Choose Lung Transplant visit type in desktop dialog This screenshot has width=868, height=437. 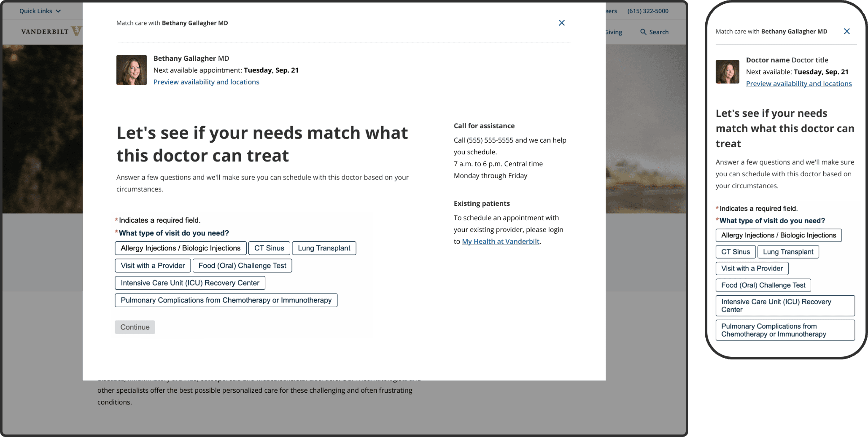coord(324,248)
